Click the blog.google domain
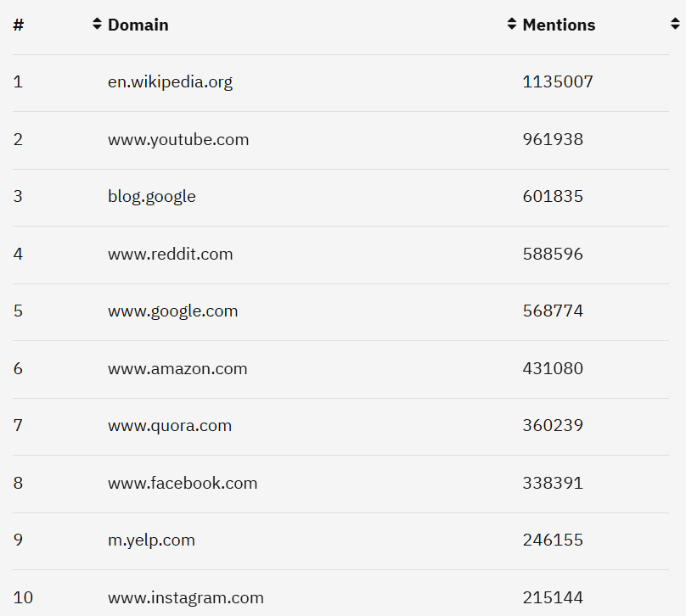The image size is (686, 616). tap(152, 197)
